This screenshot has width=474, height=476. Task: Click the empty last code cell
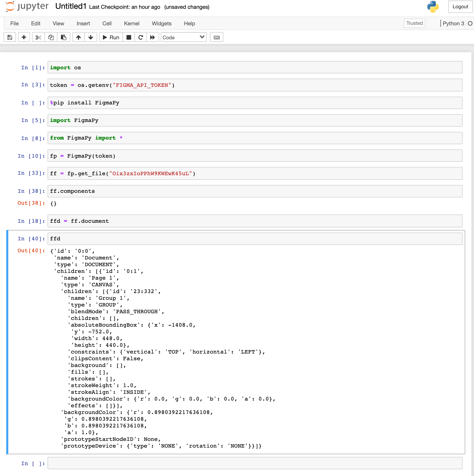(x=255, y=463)
